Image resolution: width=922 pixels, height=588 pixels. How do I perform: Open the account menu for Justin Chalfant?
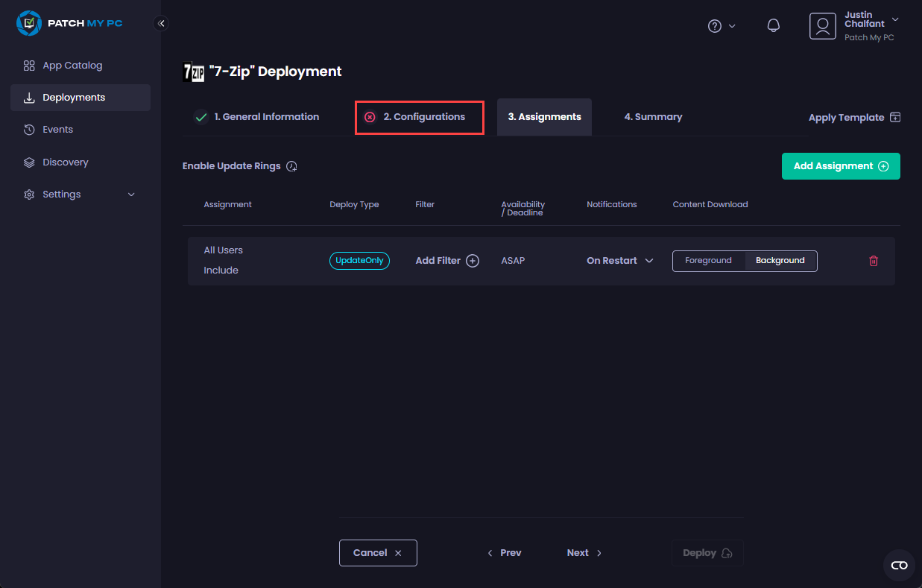856,25
